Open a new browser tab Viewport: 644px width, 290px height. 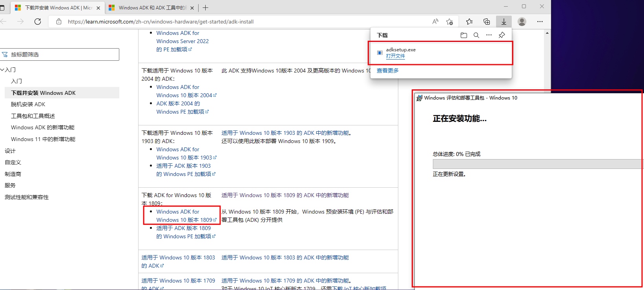tap(205, 7)
